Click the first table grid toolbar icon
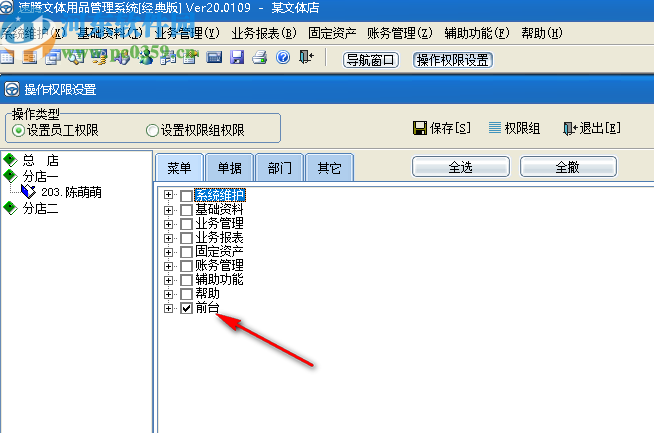The image size is (654, 433). click(x=7, y=58)
